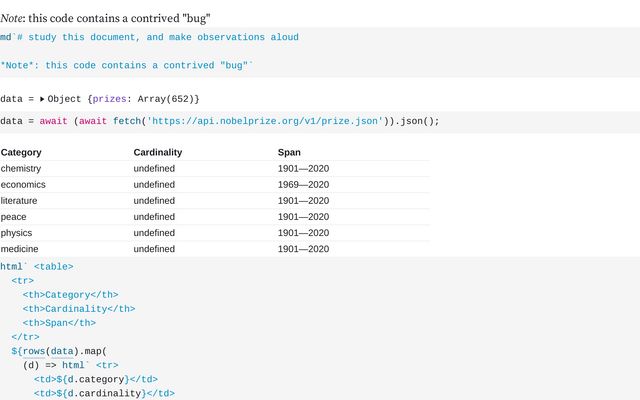Click undefined cardinality in the peace row

pyautogui.click(x=154, y=217)
